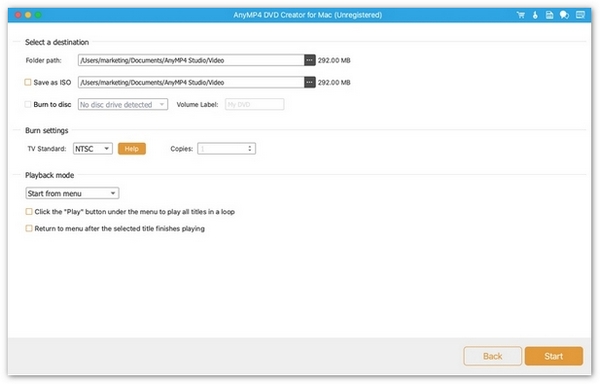Edit the Folder path text field
600x384 pixels.
(x=191, y=60)
